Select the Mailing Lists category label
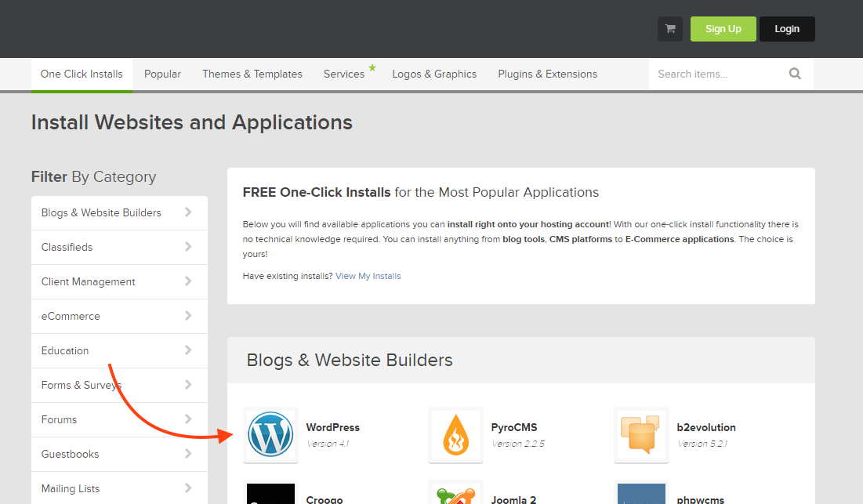 pos(71,488)
